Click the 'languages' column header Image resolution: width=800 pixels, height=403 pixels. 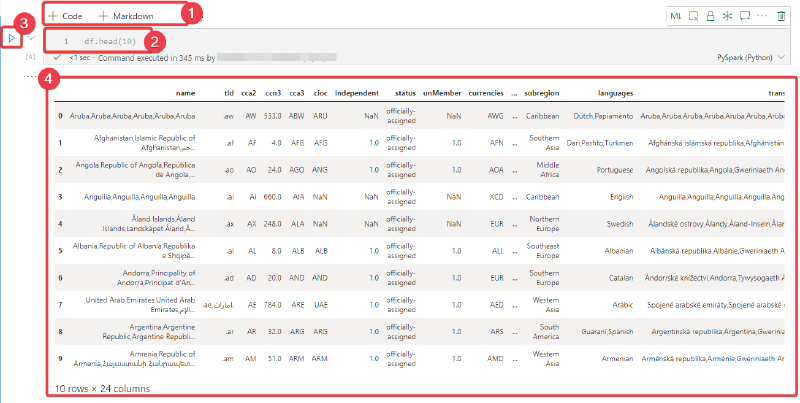615,93
